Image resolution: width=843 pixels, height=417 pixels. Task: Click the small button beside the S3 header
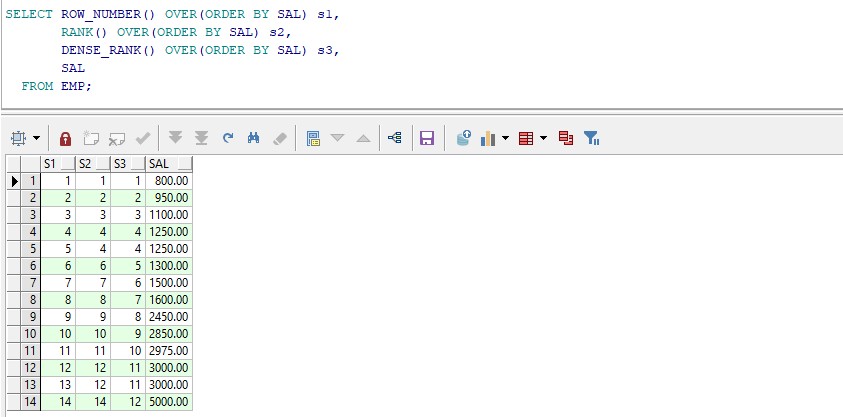[x=138, y=164]
